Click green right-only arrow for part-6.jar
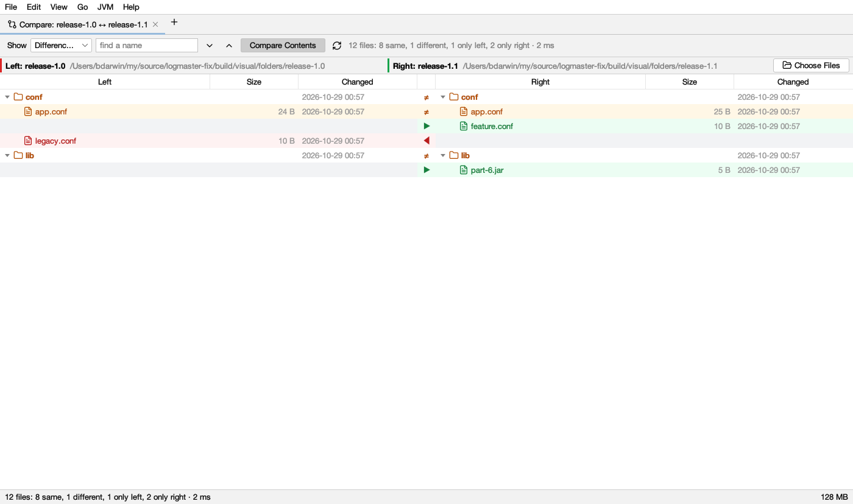The height and width of the screenshot is (504, 853). (x=426, y=170)
